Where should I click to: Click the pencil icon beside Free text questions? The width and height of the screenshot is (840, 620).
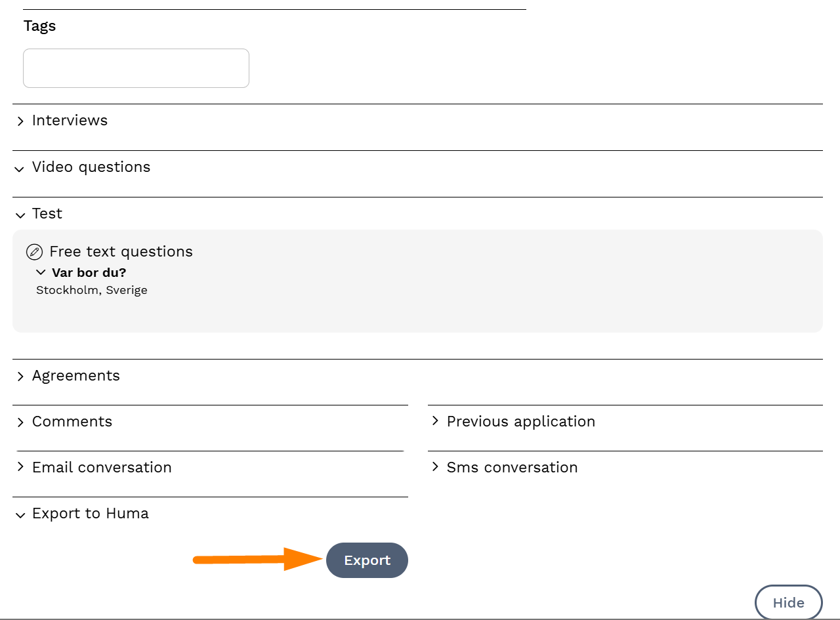[x=34, y=252]
